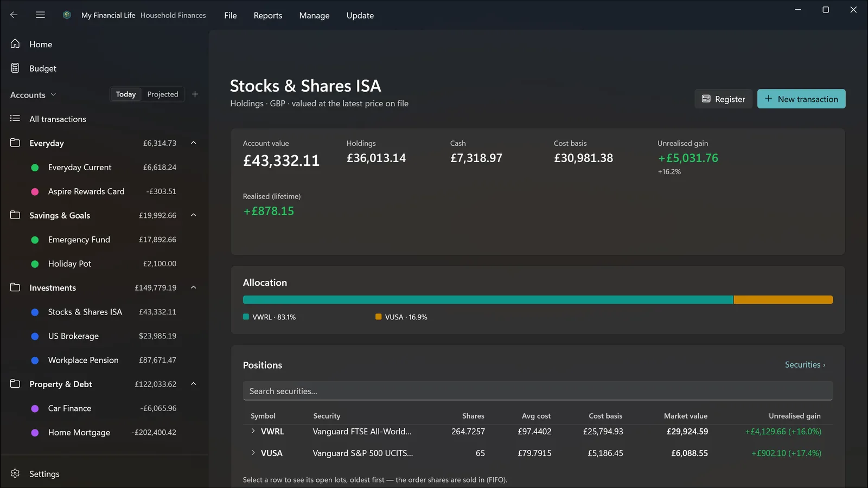Sort positions by Market value column
This screenshot has width=868, height=488.
click(686, 416)
